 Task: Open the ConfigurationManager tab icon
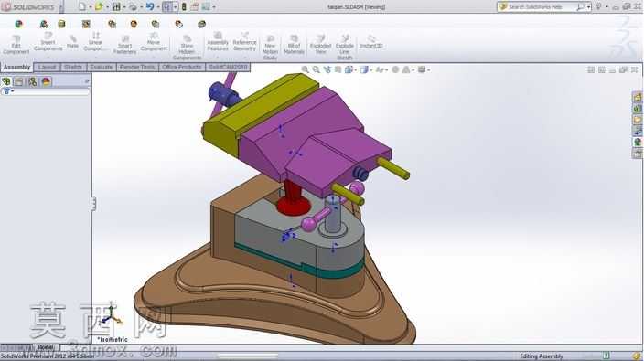click(x=32, y=81)
